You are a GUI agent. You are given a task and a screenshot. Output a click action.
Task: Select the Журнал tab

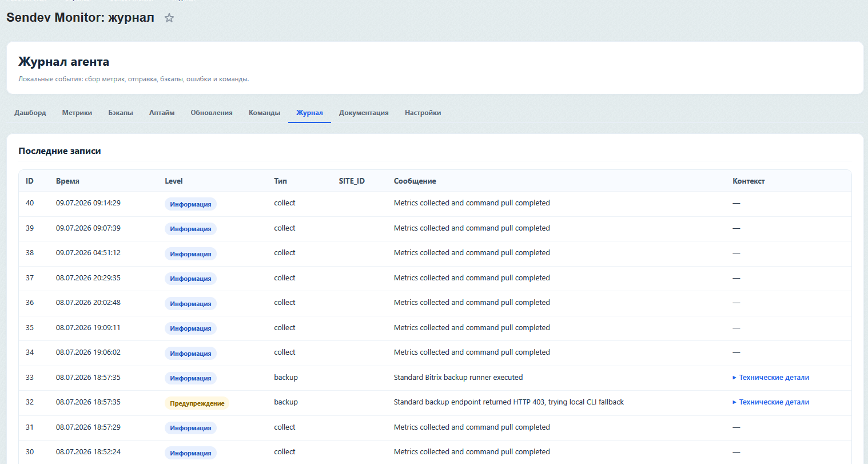click(x=309, y=113)
